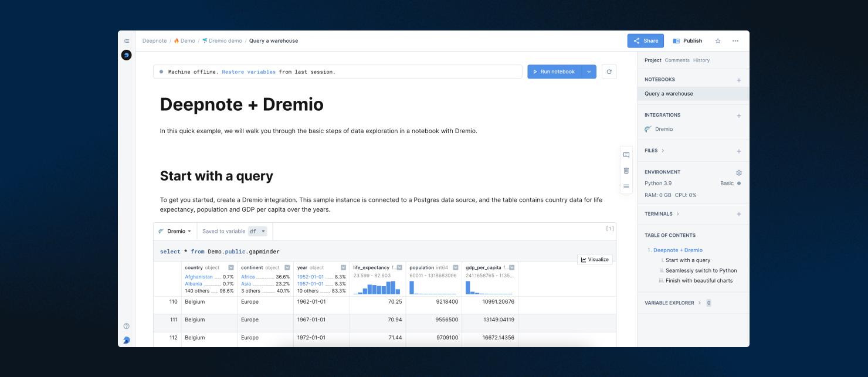Open the variable explorer count badge
868x377 pixels.
pyautogui.click(x=708, y=303)
